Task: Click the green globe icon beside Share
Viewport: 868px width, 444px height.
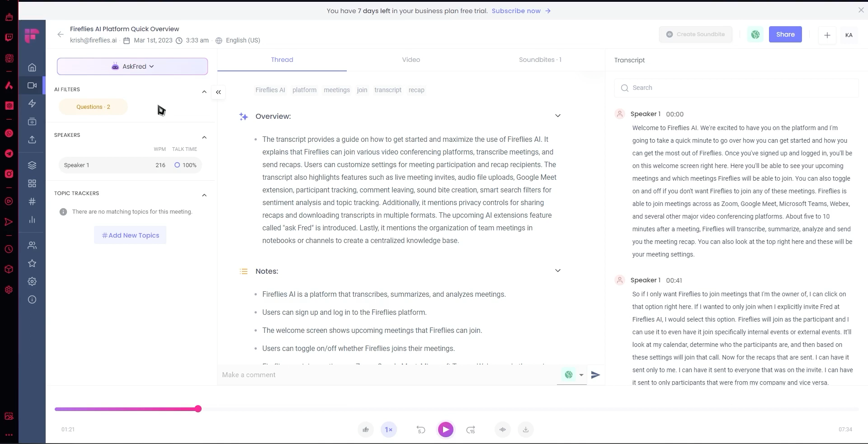Action: 755,34
